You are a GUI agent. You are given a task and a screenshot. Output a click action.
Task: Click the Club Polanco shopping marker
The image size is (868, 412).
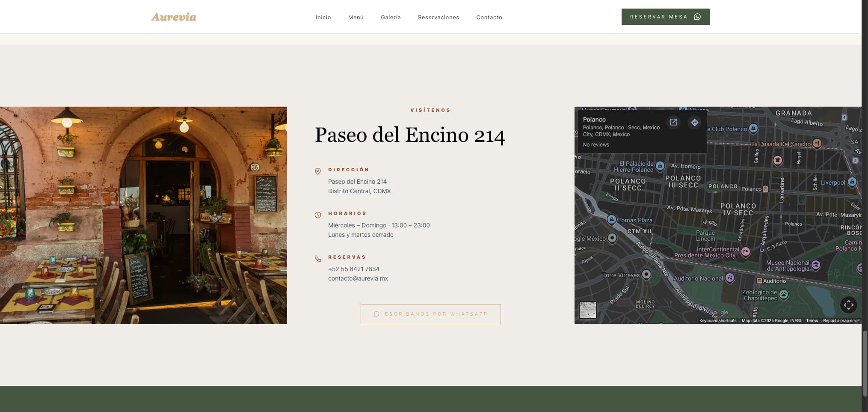click(753, 128)
